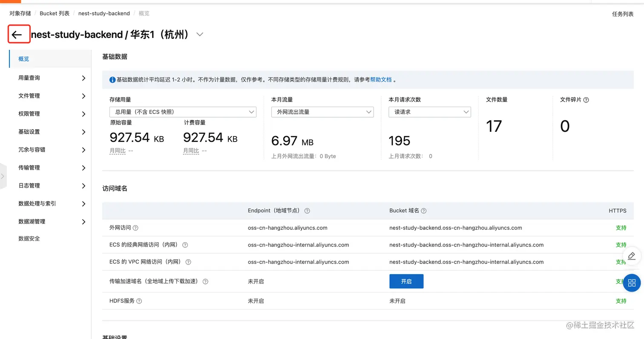This screenshot has height=339, width=644.
Task: Open 任务列表 at top right
Action: tap(623, 14)
